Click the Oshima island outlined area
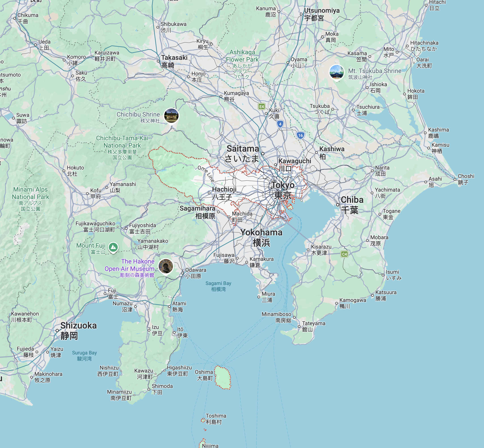This screenshot has height=448, width=484. click(223, 378)
